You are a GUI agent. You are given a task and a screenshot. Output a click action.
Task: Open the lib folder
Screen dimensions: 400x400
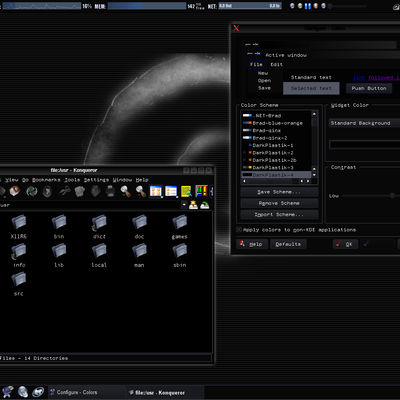point(59,255)
